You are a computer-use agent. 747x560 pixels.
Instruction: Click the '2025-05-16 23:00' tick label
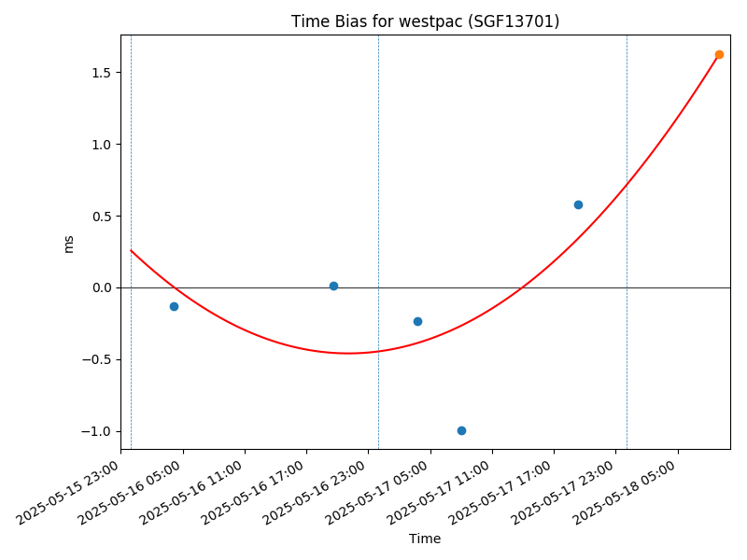315,493
